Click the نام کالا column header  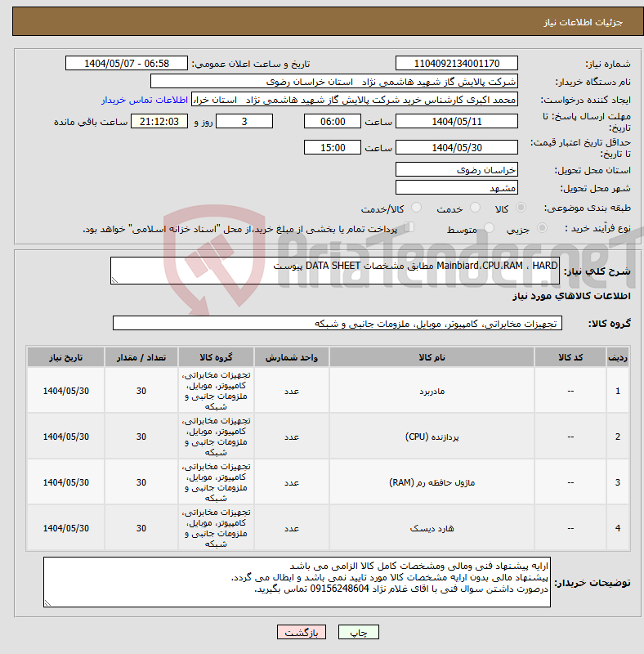point(432,357)
